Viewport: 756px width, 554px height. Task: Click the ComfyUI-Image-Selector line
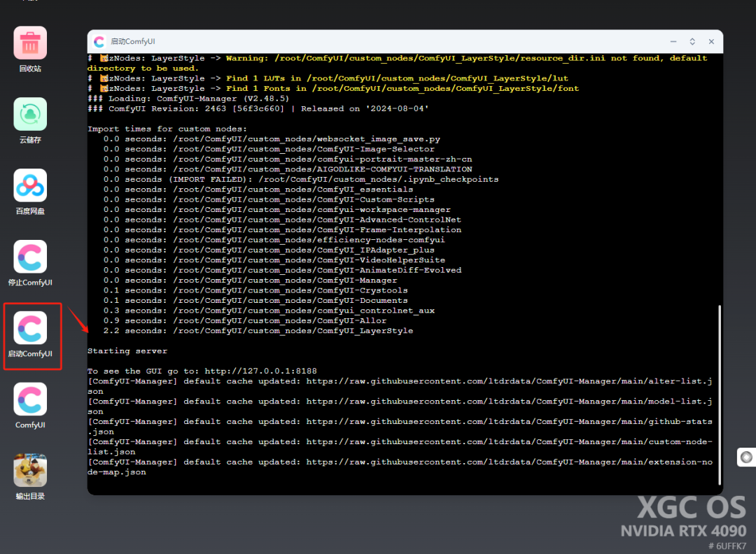(269, 149)
